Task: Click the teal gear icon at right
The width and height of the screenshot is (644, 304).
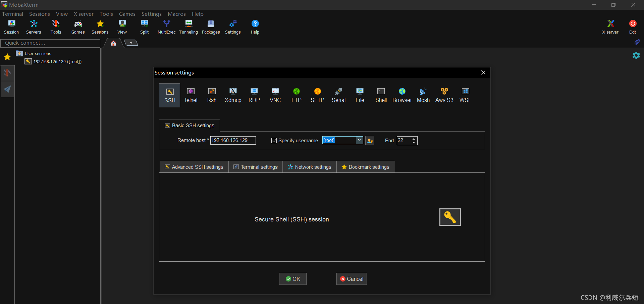Action: (x=636, y=55)
